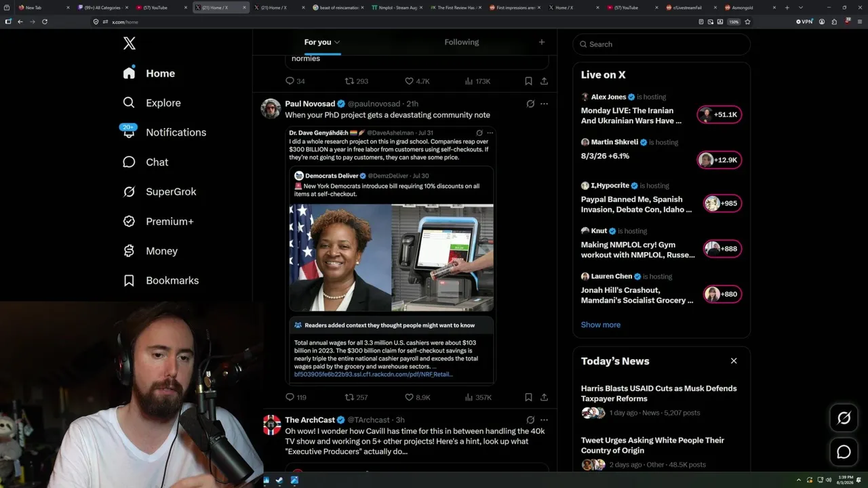
Task: Switch to the r/LivestreamFail browser tab
Action: click(x=690, y=7)
